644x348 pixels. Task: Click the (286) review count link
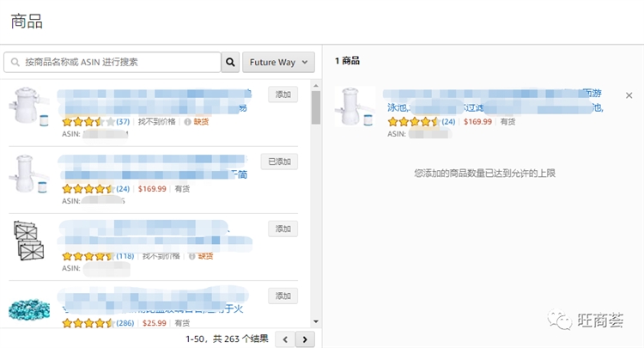coord(125,323)
